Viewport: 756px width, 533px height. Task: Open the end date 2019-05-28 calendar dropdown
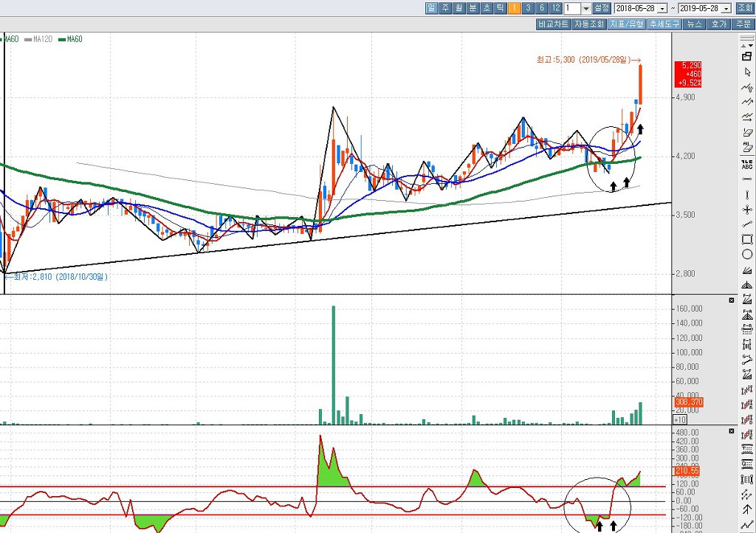726,8
